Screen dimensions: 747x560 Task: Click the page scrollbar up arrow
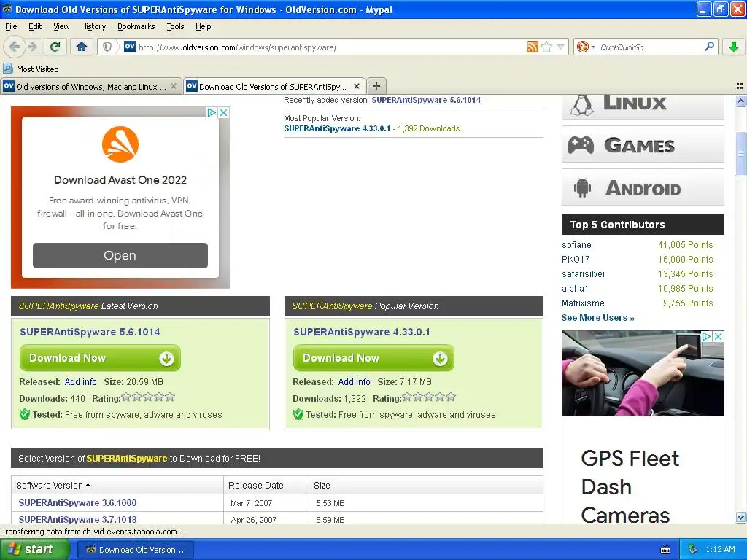tap(740, 101)
